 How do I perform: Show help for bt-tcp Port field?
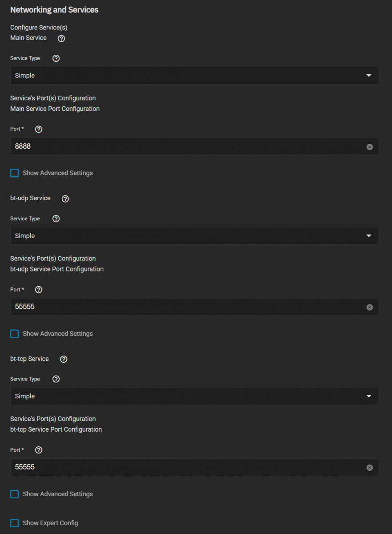pos(39,450)
